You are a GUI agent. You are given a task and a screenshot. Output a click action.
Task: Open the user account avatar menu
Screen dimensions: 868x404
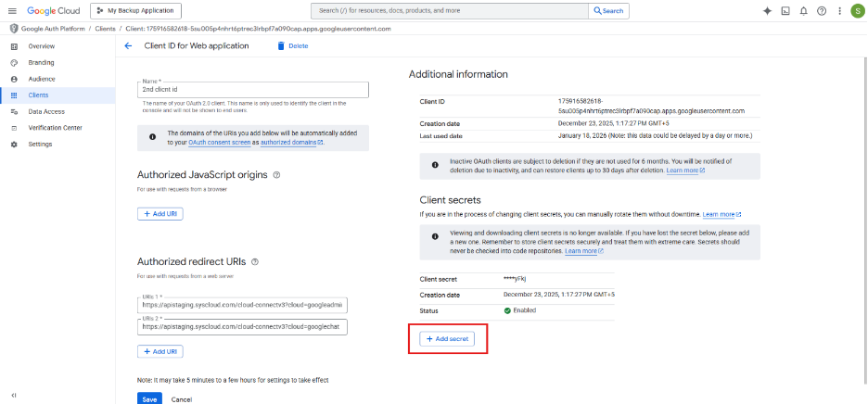(x=856, y=11)
